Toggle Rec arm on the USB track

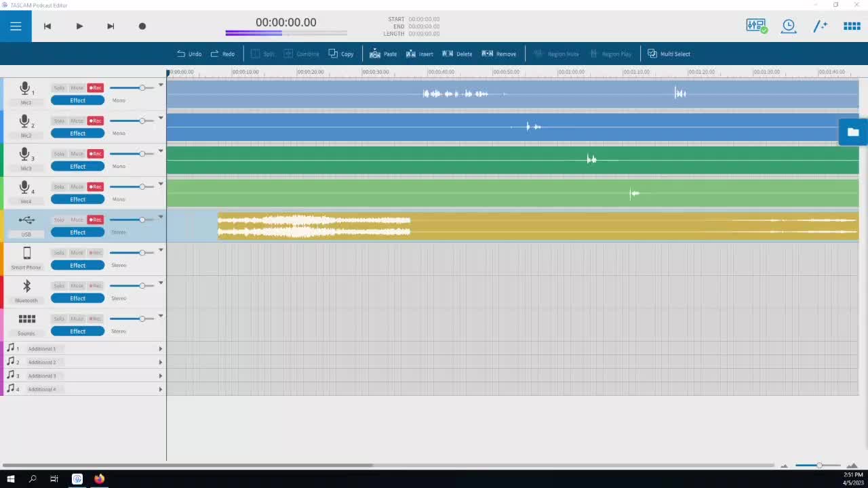[95, 220]
